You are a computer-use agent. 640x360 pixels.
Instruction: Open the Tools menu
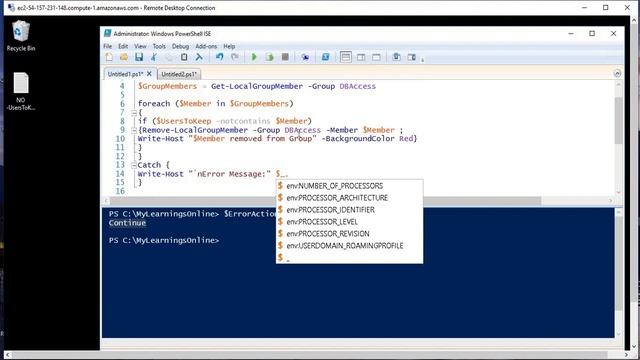tap(159, 46)
